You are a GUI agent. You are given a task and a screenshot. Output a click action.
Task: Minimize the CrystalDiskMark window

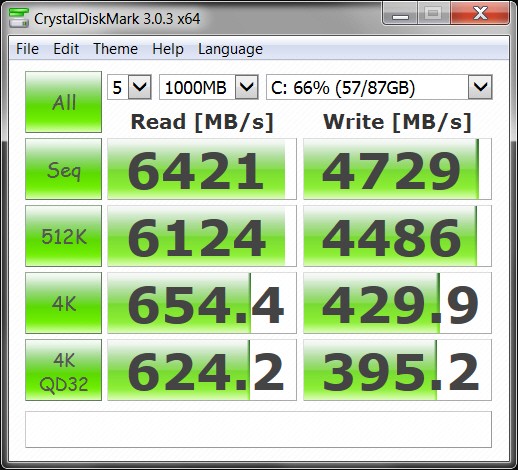[400, 14]
